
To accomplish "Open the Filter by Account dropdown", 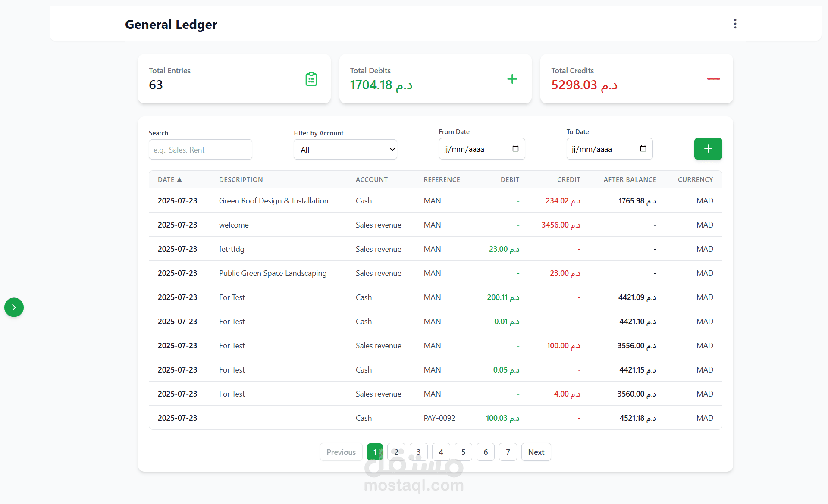I will (x=345, y=150).
